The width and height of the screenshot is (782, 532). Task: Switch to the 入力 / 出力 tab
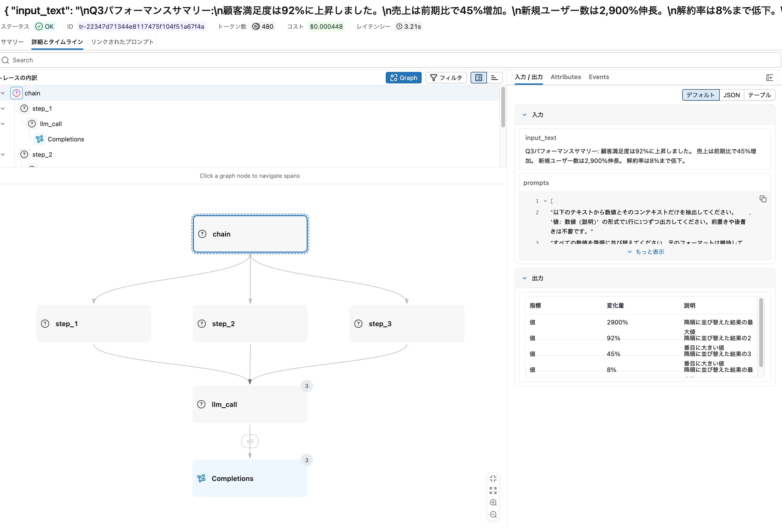coord(529,77)
